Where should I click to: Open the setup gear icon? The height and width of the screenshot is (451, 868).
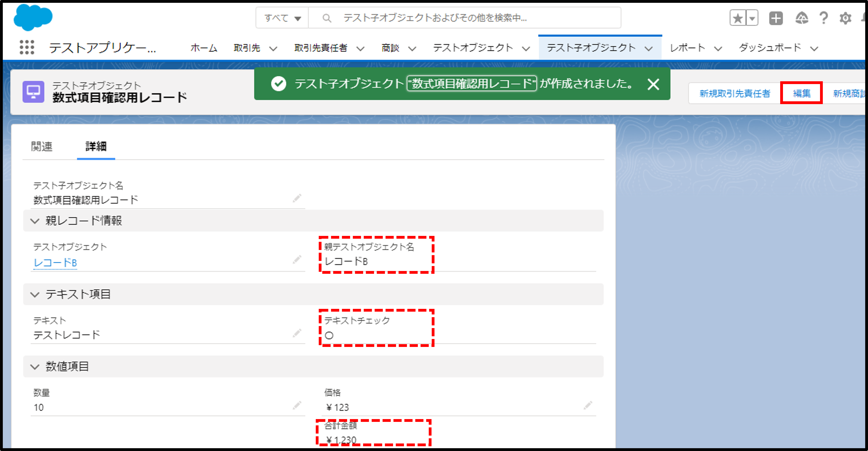point(845,18)
